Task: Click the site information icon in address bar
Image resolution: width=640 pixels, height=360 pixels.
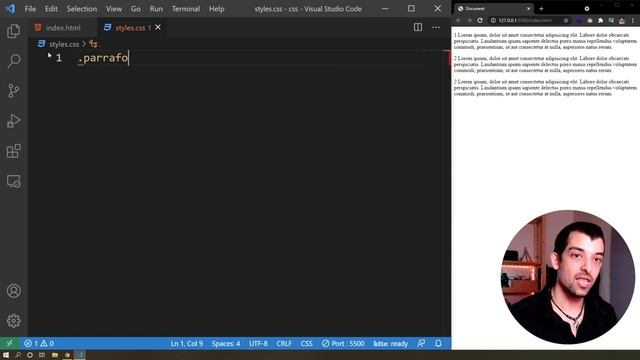Action: (x=493, y=20)
